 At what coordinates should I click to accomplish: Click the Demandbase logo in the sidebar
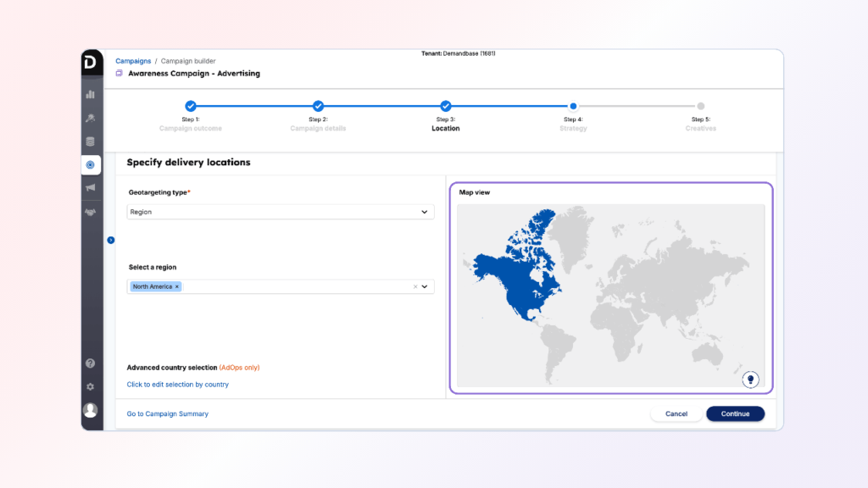point(92,63)
